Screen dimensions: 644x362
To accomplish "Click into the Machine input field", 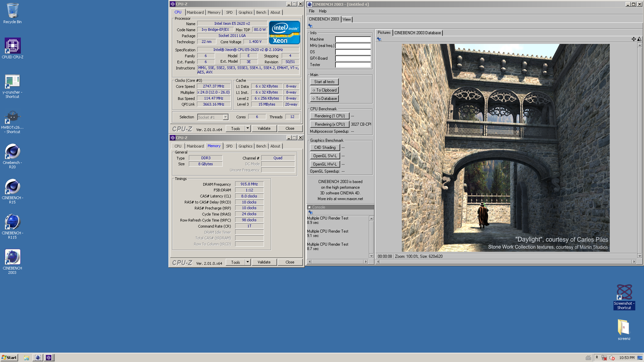I will click(353, 39).
